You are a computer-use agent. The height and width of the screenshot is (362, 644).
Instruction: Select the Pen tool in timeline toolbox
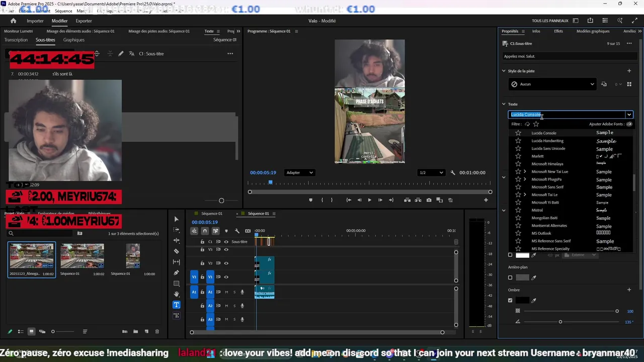[x=176, y=273]
